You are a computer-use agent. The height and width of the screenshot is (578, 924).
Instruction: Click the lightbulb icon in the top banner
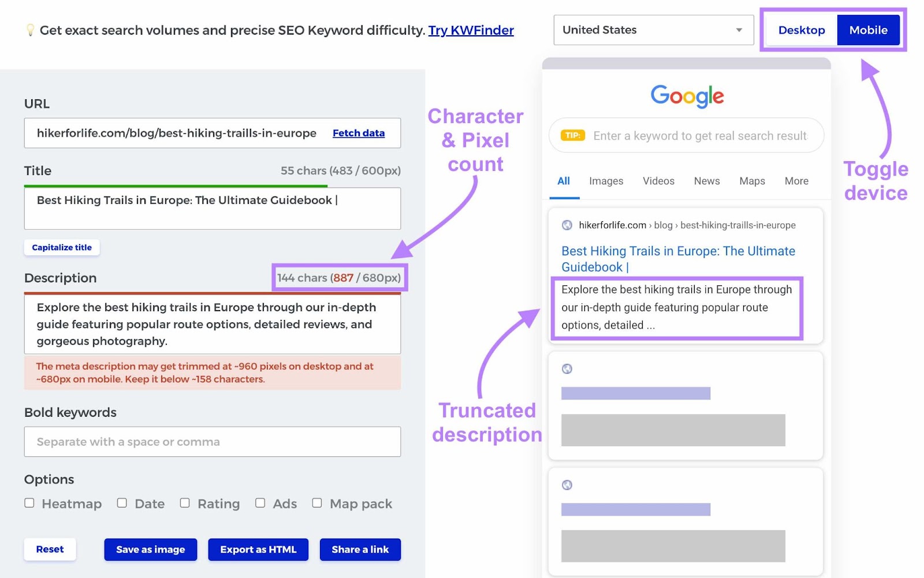31,29
